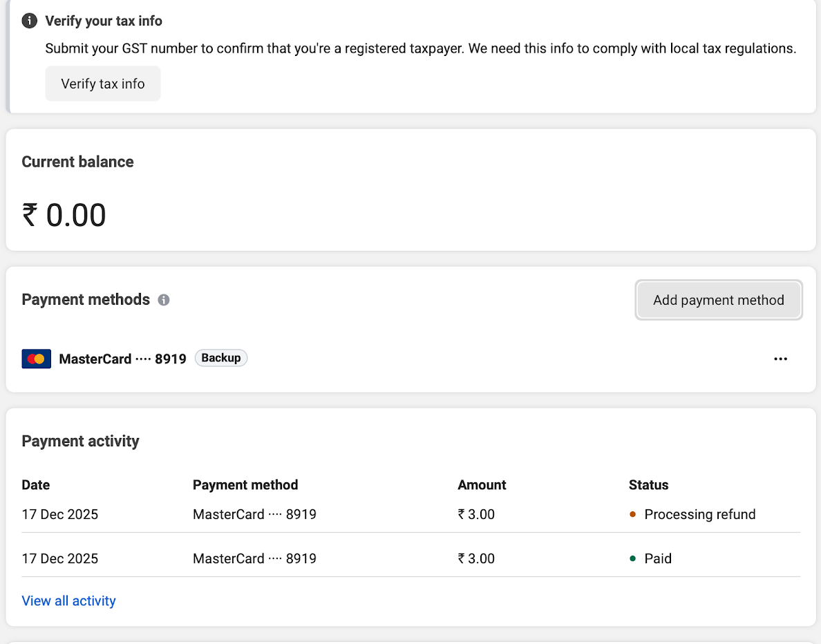The width and height of the screenshot is (821, 644).
Task: Click the Backup badge on the MasterCard
Action: [x=221, y=358]
